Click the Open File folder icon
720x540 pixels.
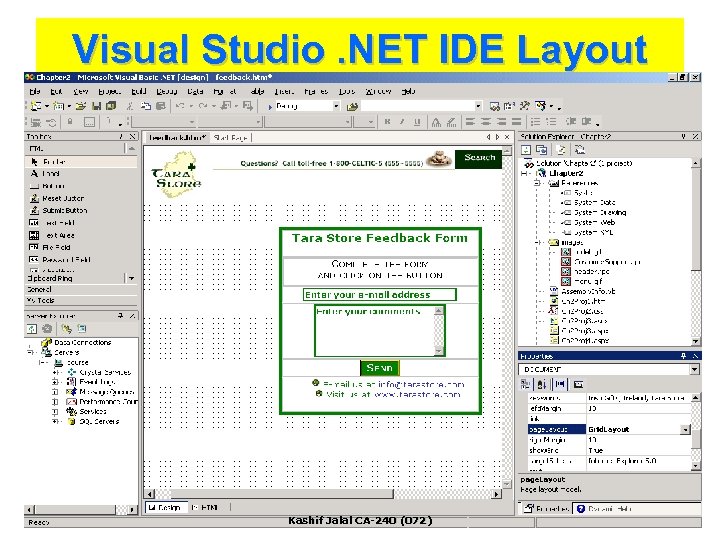click(x=80, y=106)
